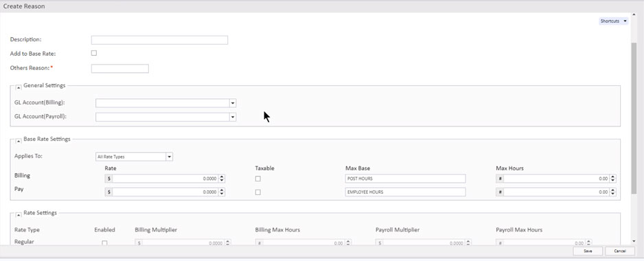Enable the Pay Taxable checkbox
The image size is (644, 261).
258,192
